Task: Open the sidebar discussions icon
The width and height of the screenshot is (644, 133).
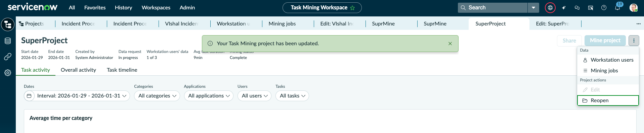Action: 591,7
